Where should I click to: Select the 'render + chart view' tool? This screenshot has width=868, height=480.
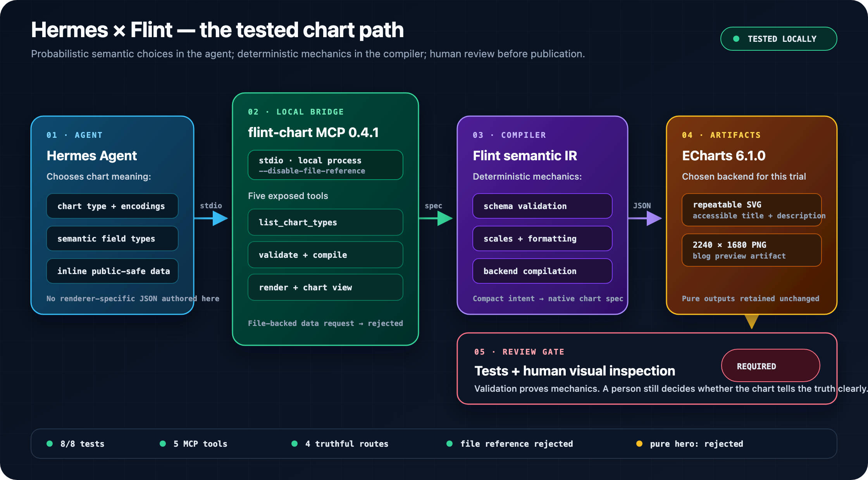[x=325, y=287]
